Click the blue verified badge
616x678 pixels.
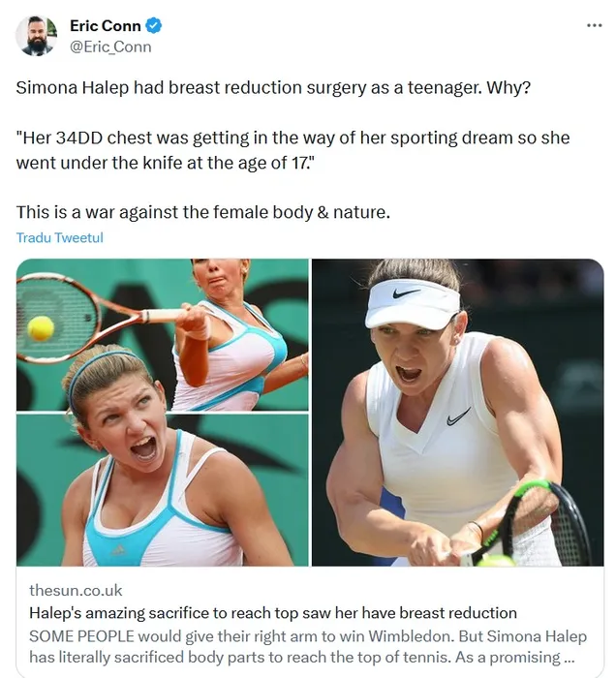pyautogui.click(x=153, y=25)
